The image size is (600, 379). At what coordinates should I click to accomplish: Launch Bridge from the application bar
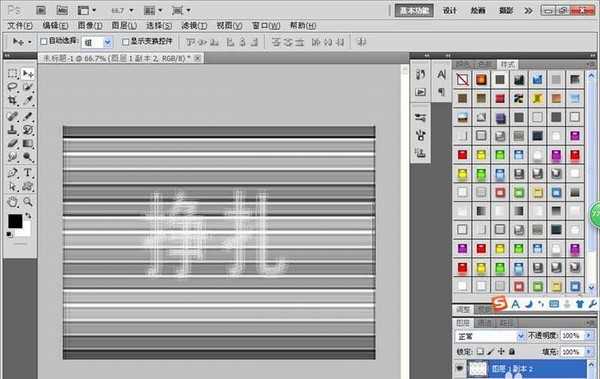click(41, 10)
